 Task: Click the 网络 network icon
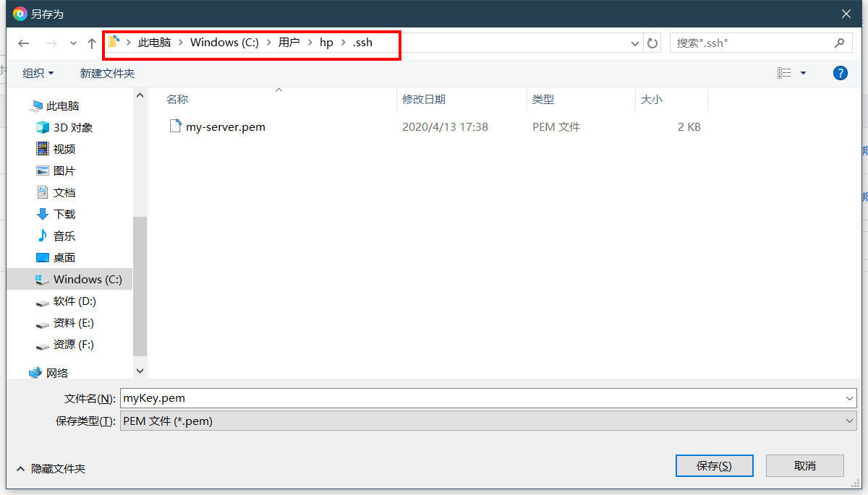click(35, 373)
